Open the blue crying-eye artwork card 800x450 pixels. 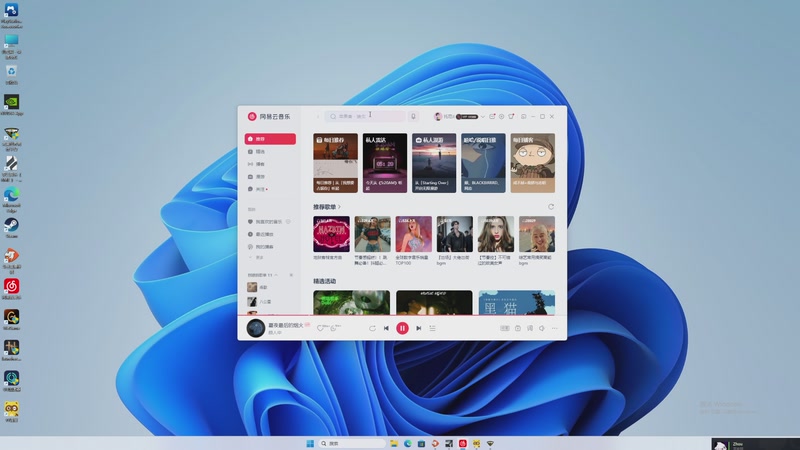[x=483, y=163]
